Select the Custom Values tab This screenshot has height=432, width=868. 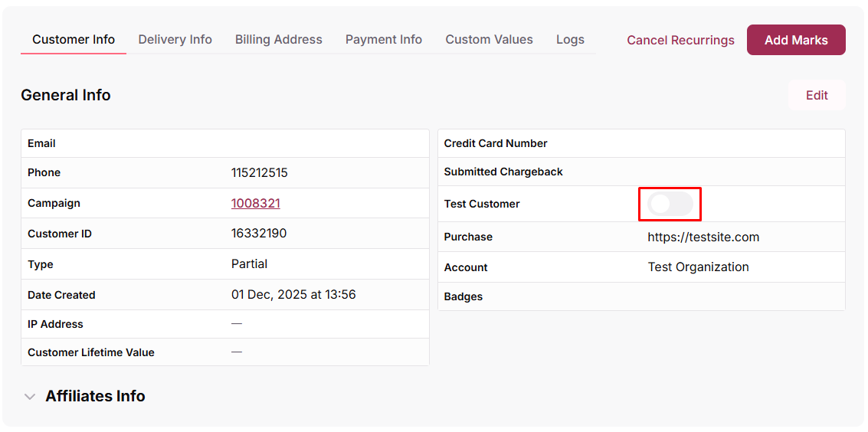click(490, 40)
